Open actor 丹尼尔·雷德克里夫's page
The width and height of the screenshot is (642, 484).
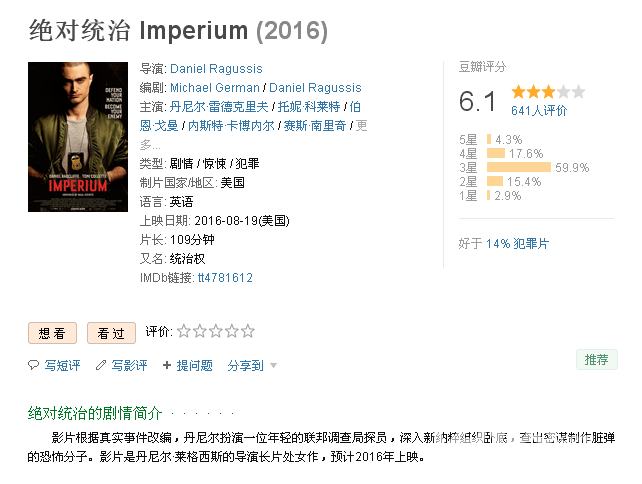click(x=218, y=107)
